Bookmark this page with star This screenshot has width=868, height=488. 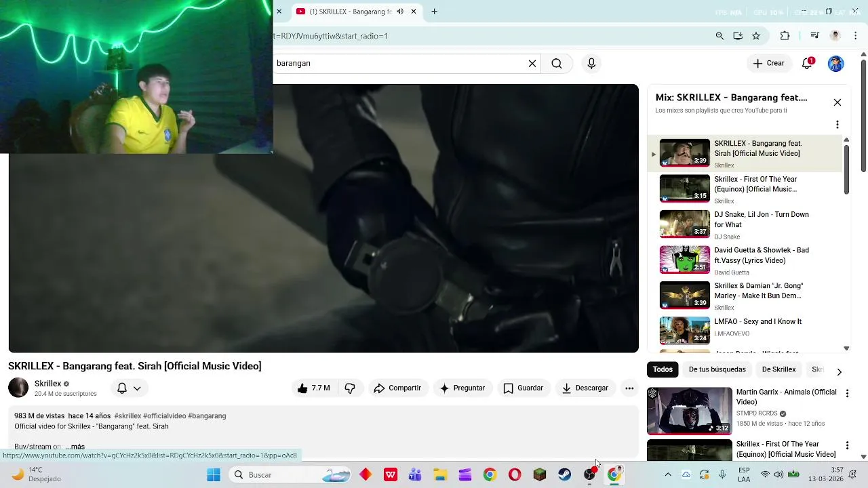tap(756, 36)
